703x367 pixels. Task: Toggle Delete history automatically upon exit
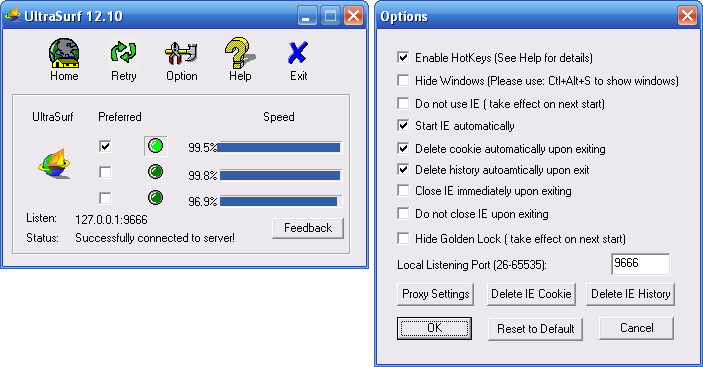point(403,169)
